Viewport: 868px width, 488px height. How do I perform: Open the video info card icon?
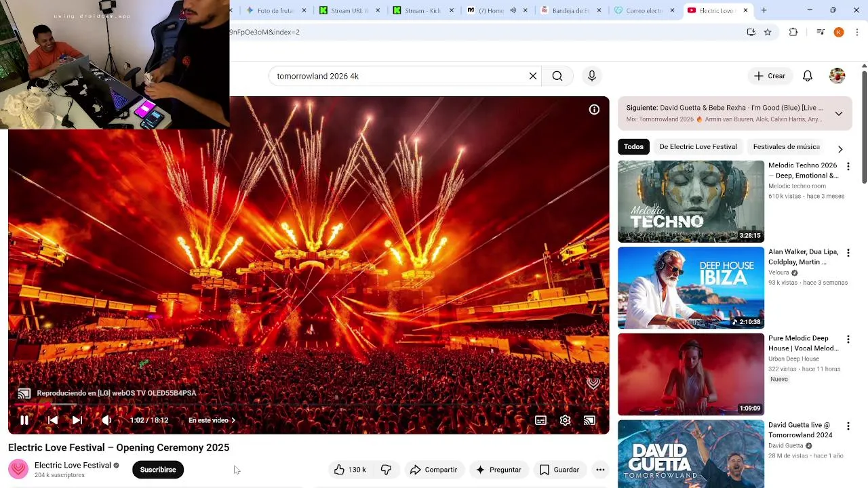(594, 110)
